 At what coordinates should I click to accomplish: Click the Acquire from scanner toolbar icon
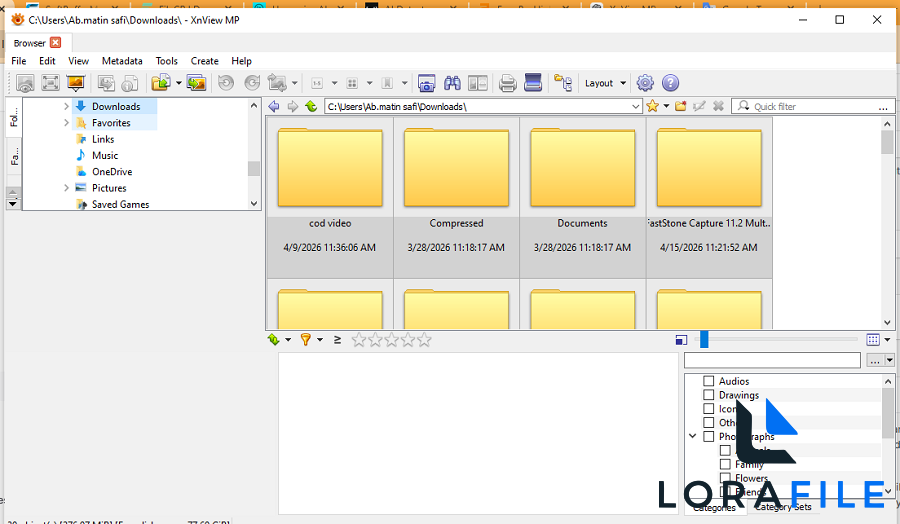point(533,83)
